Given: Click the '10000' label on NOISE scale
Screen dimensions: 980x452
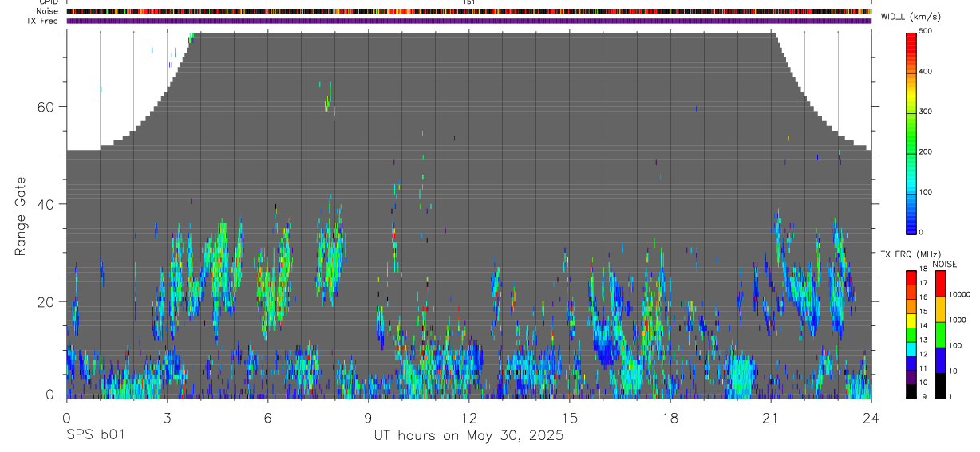Looking at the screenshot, I should [959, 294].
